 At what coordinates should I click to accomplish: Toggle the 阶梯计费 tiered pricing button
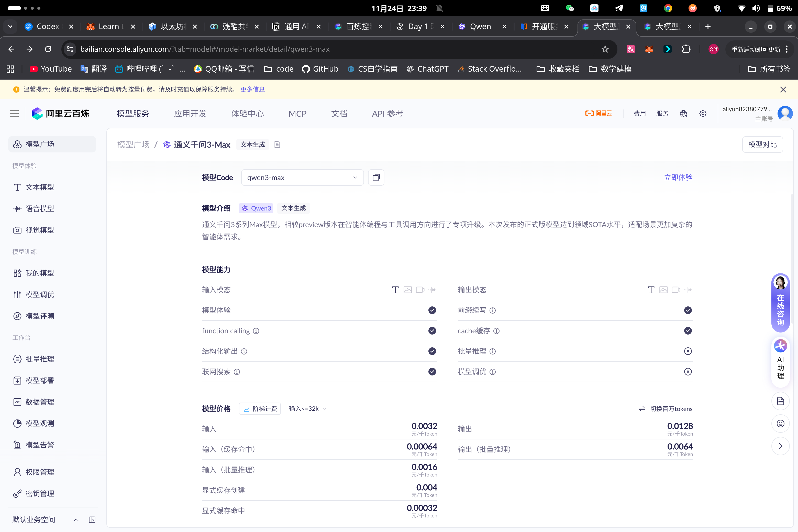coord(260,409)
